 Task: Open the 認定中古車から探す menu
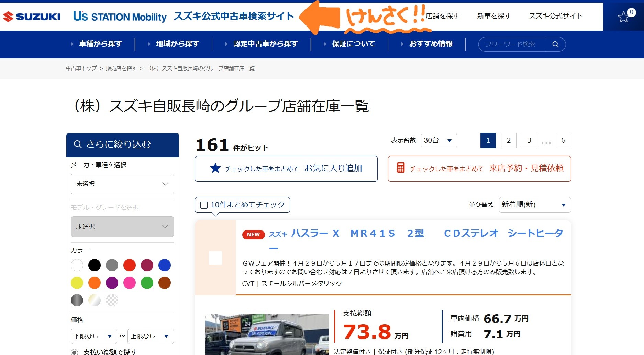click(x=265, y=44)
